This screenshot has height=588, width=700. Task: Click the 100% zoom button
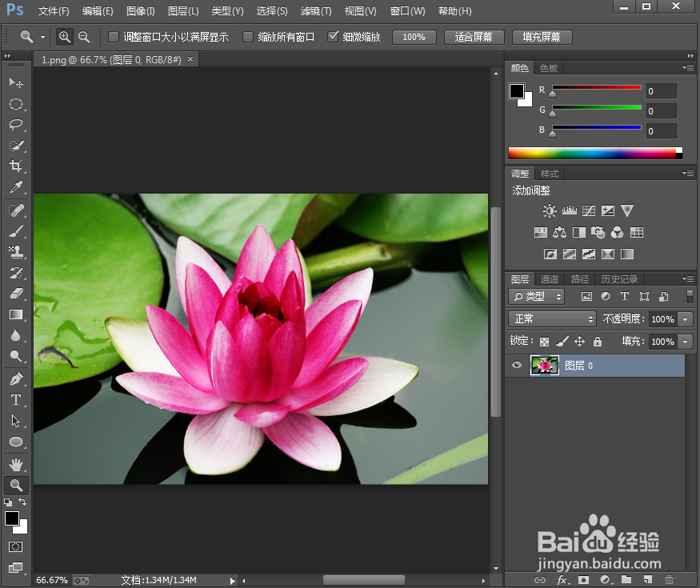tap(414, 37)
